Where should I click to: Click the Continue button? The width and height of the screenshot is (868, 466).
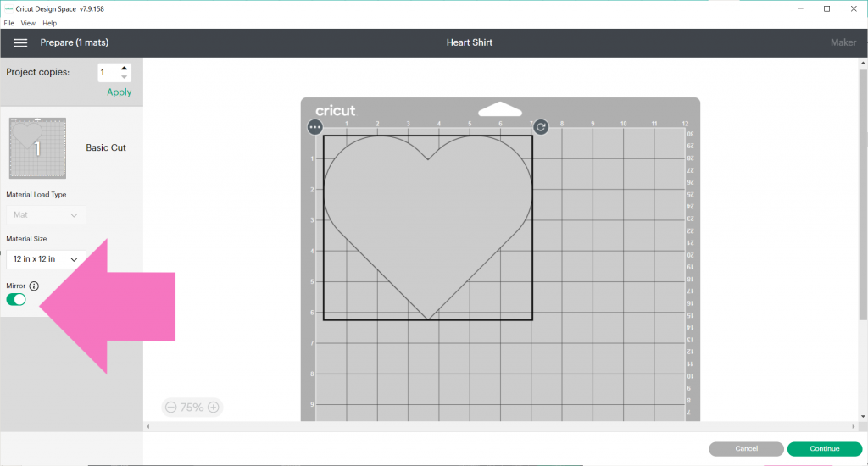(824, 449)
